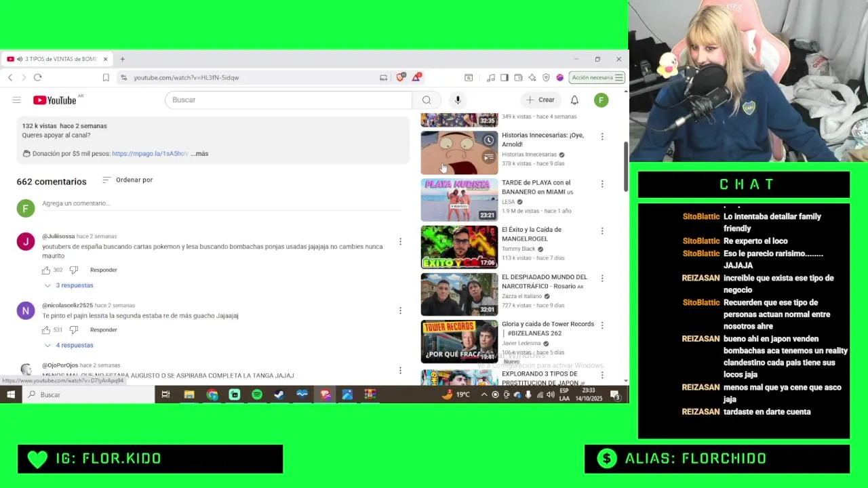Click the Crear button

(540, 100)
